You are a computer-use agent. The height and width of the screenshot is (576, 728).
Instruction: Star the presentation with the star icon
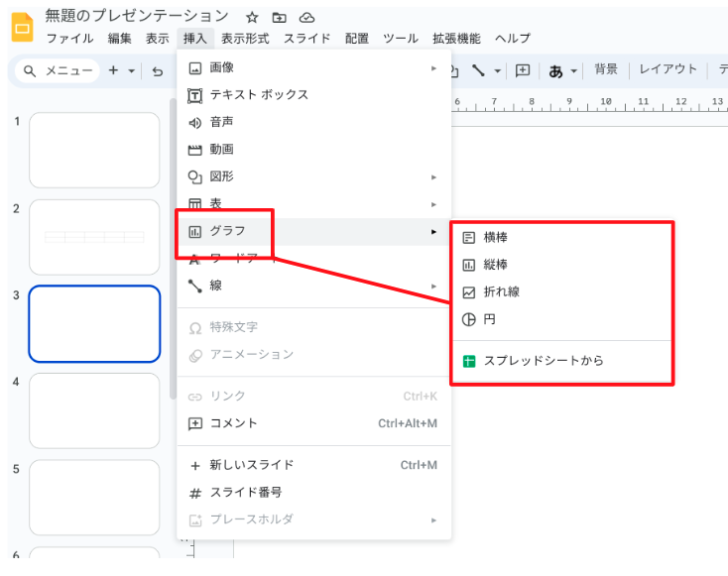point(252,18)
